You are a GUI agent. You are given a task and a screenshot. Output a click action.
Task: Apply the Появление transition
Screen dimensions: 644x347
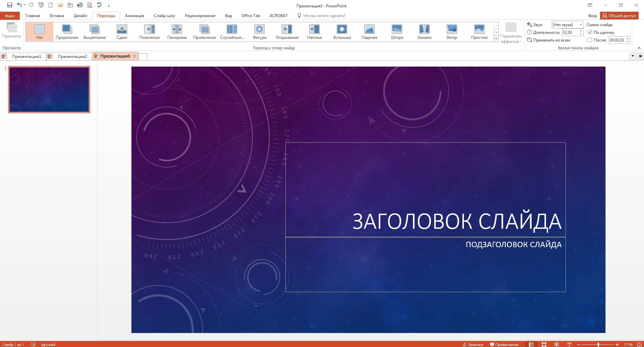coord(150,32)
